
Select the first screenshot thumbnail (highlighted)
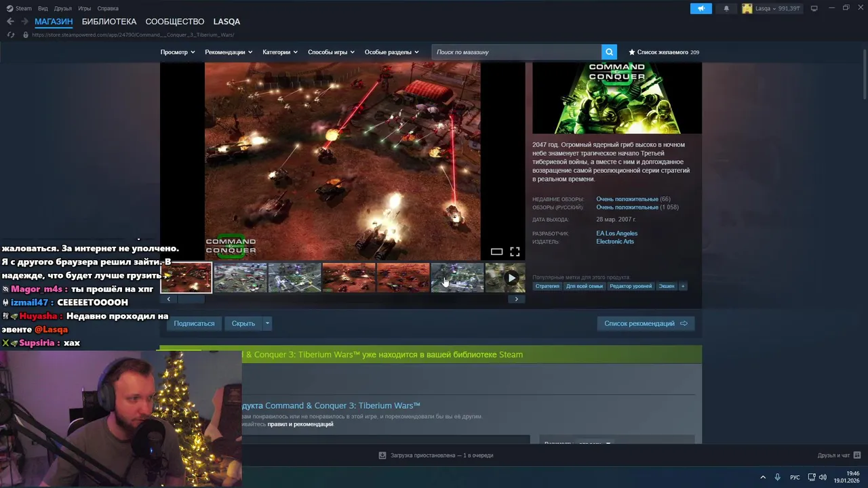pyautogui.click(x=186, y=278)
